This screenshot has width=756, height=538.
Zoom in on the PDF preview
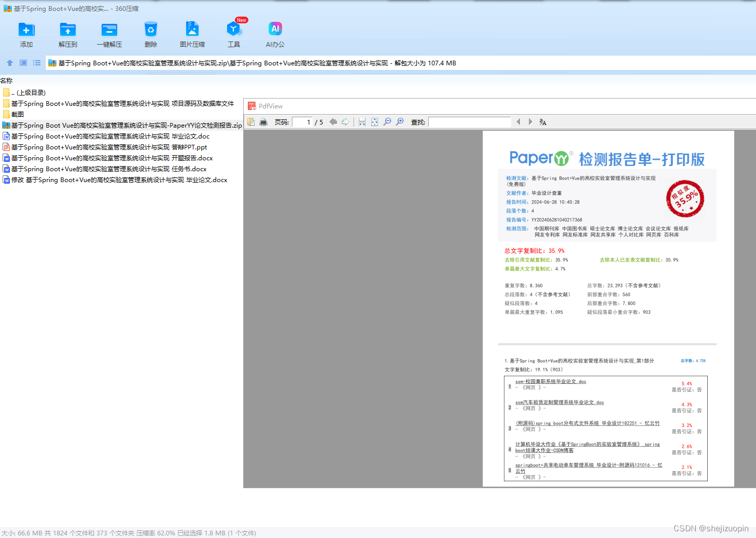click(400, 122)
